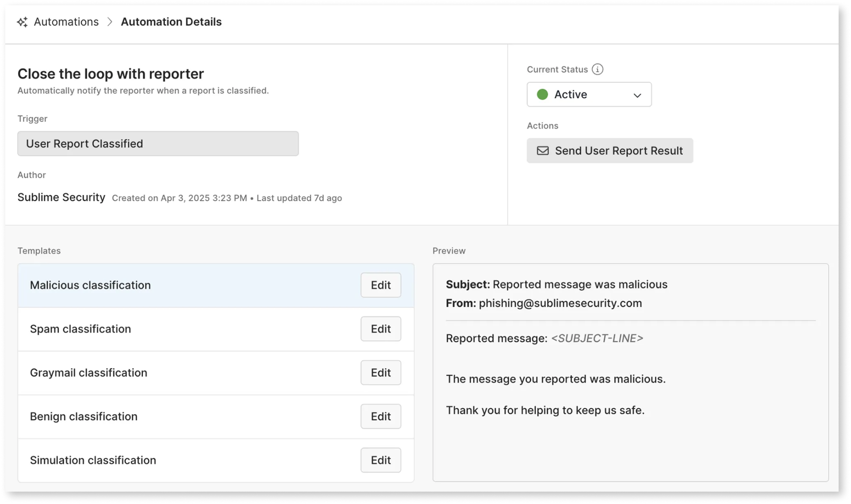The height and width of the screenshot is (504, 851).
Task: Click the green Active status dot
Action: 542,94
